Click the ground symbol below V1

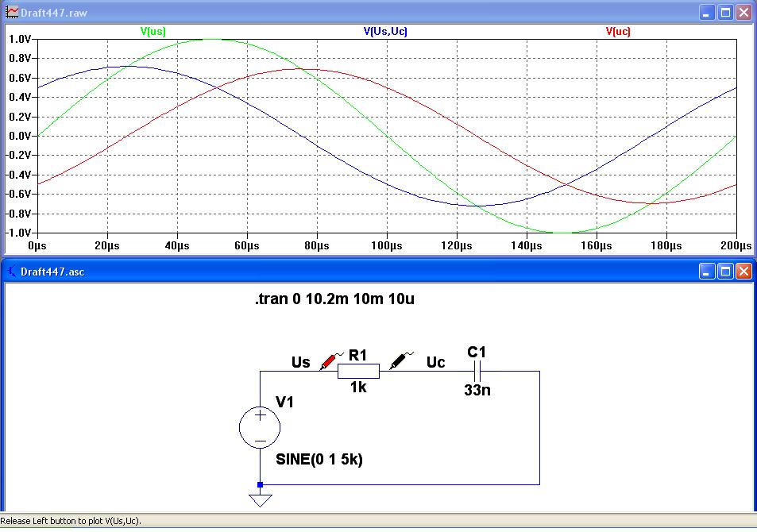click(x=261, y=500)
